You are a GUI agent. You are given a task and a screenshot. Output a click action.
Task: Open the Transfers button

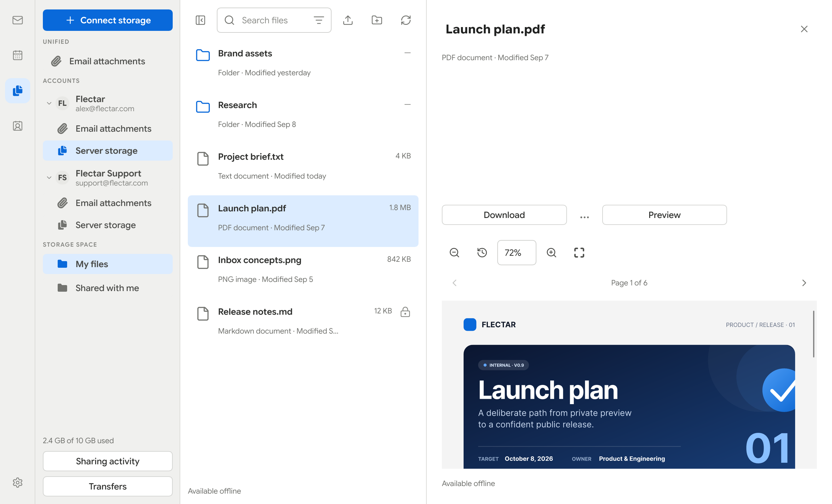click(x=108, y=486)
